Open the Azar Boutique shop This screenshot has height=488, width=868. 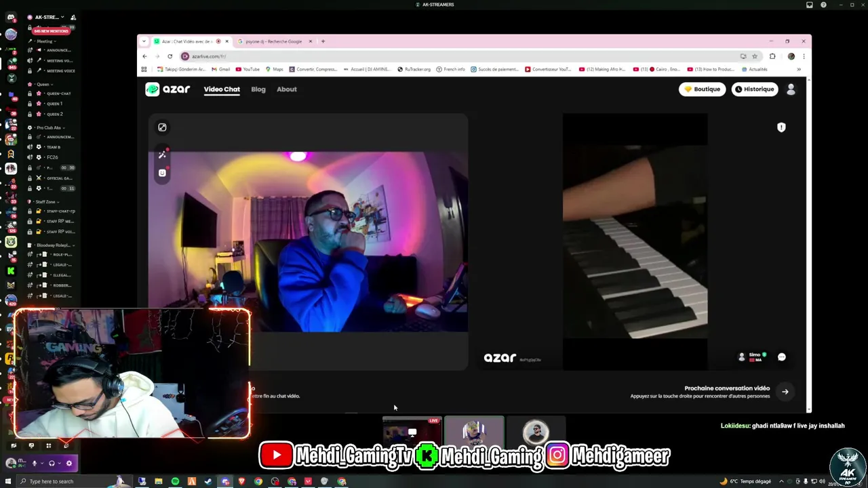coord(702,89)
